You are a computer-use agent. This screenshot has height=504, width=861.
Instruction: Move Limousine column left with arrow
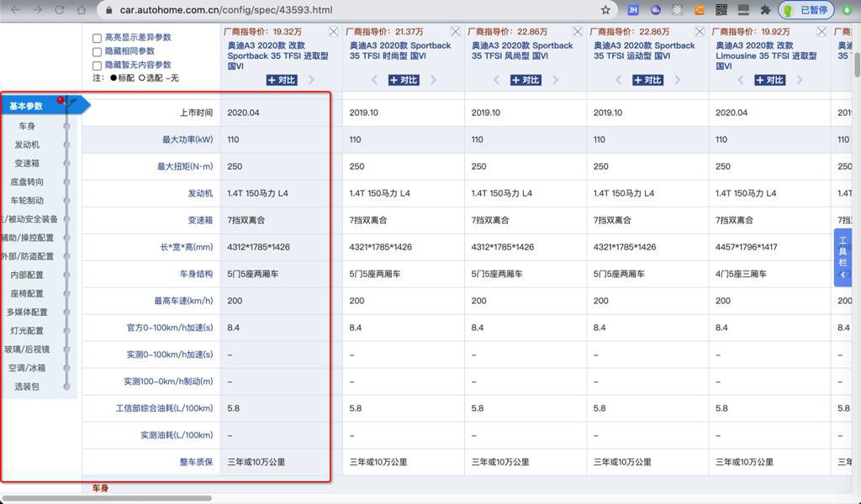pos(740,80)
